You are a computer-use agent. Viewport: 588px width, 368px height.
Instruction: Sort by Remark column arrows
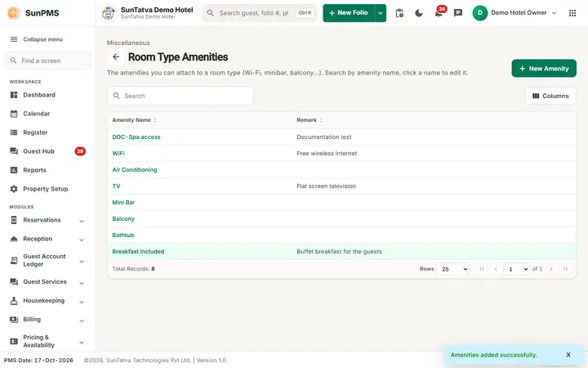pos(321,120)
